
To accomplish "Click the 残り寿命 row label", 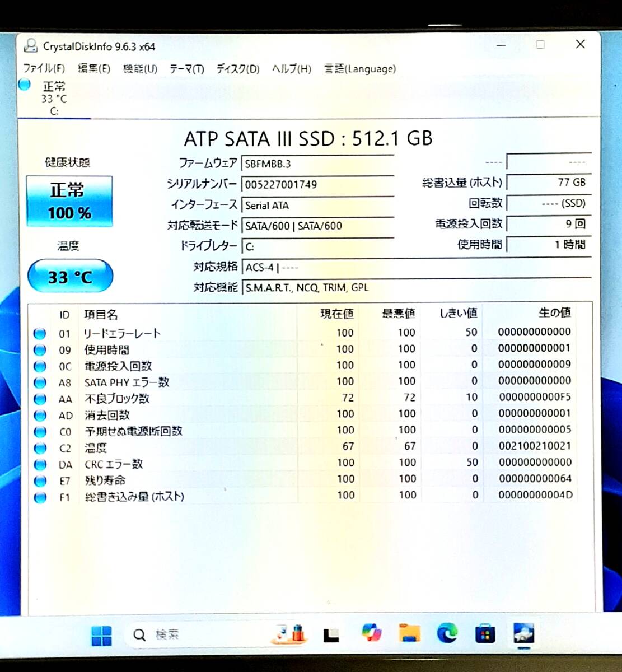I will pos(105,480).
